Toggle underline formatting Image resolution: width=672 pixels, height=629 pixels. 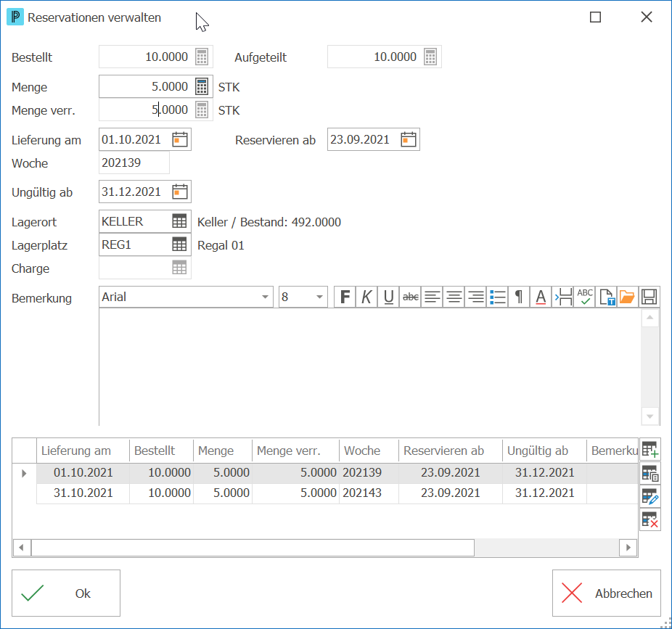point(389,297)
